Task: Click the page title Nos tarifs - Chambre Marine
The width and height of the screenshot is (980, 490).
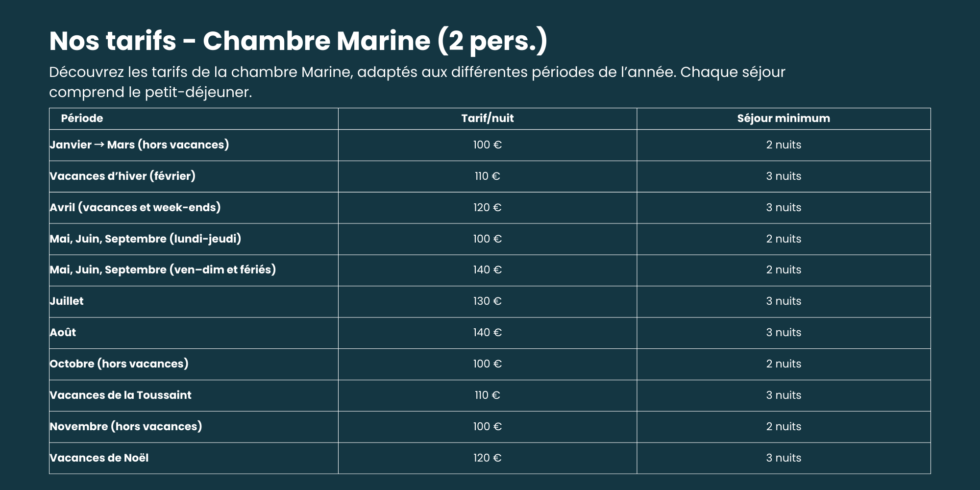Action: tap(298, 41)
